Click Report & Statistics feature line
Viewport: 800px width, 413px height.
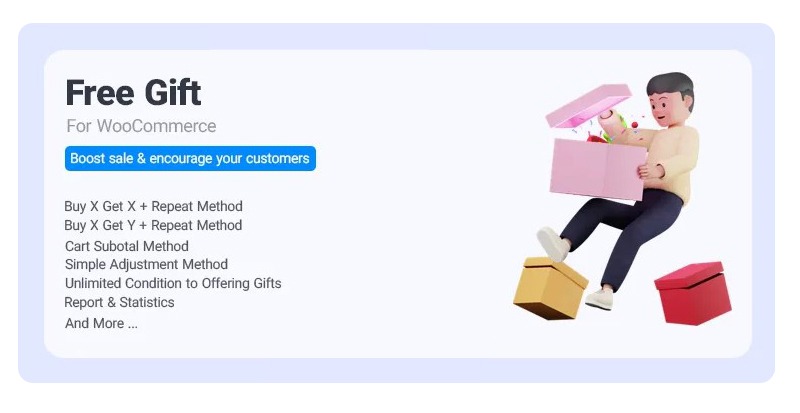119,302
